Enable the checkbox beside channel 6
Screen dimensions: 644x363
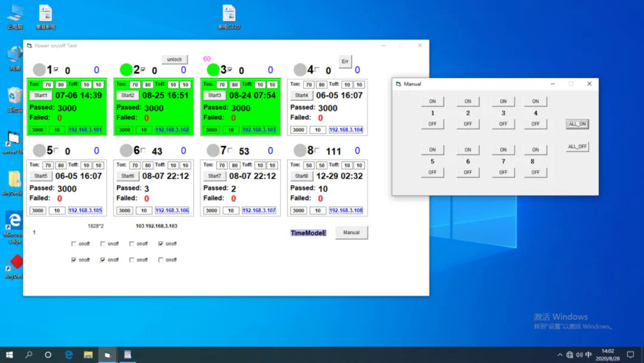pos(143,150)
